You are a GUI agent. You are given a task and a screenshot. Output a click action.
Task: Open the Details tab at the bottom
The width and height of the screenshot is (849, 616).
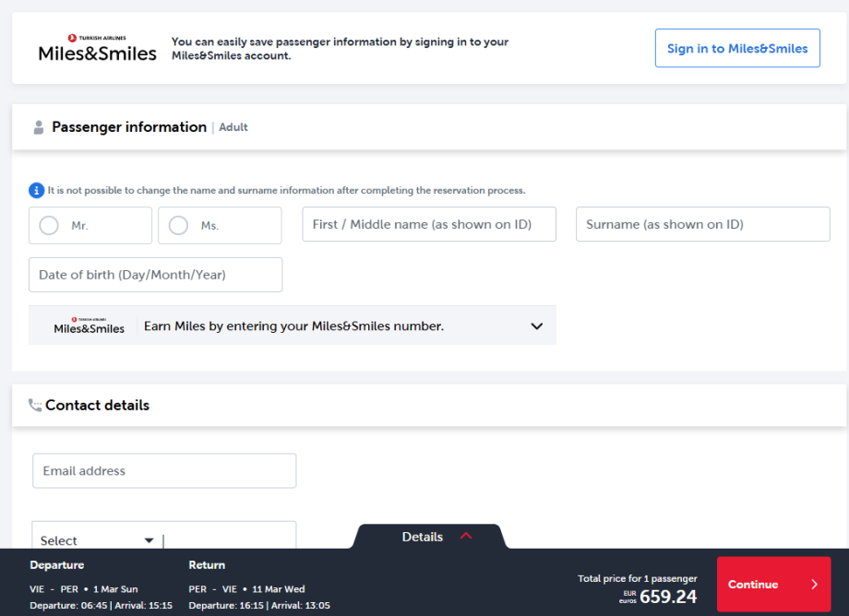point(423,537)
